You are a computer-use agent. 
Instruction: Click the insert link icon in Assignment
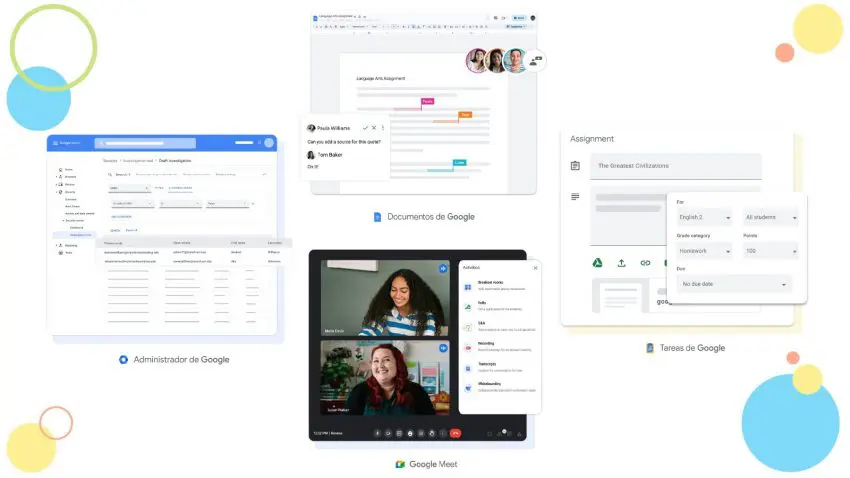[x=646, y=263]
